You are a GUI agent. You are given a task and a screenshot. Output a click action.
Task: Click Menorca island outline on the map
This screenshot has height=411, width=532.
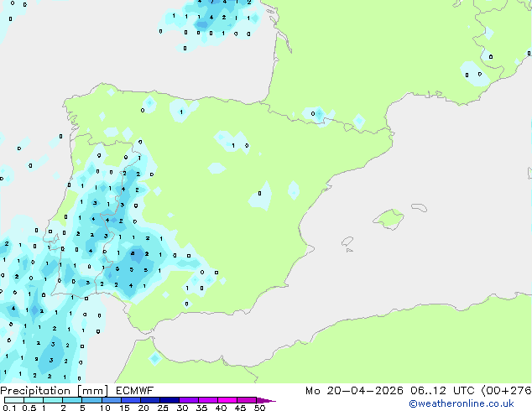tap(420, 207)
